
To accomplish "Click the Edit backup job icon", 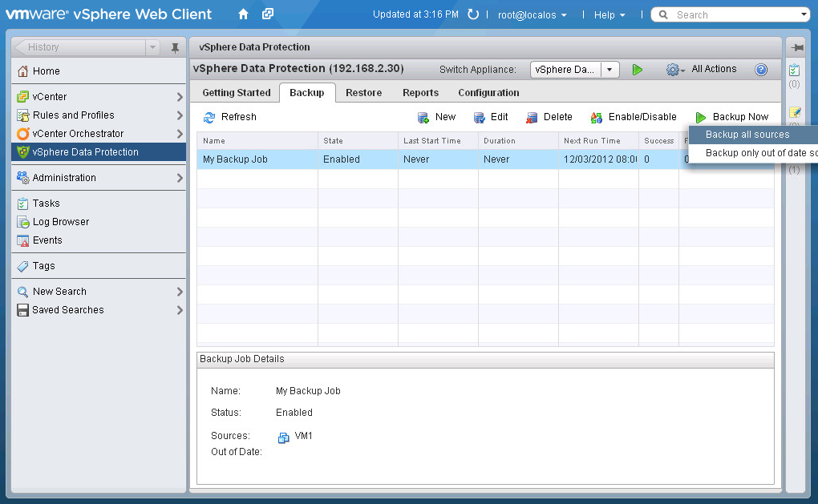I will tap(479, 118).
